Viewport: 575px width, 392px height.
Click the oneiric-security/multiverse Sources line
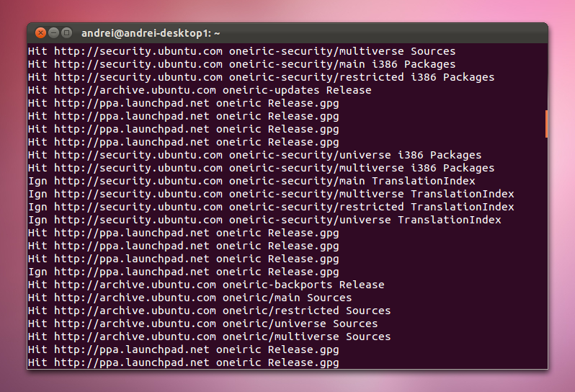tap(241, 51)
